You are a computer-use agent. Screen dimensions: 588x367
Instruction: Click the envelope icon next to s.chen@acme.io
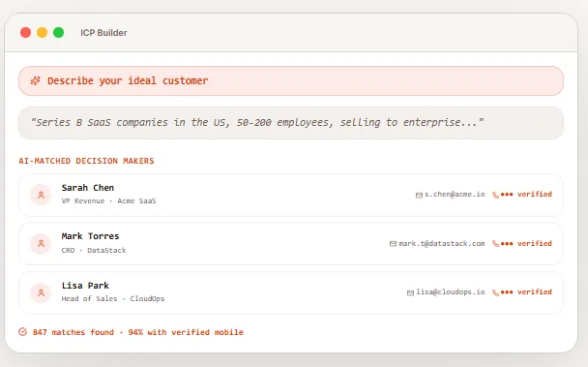419,195
